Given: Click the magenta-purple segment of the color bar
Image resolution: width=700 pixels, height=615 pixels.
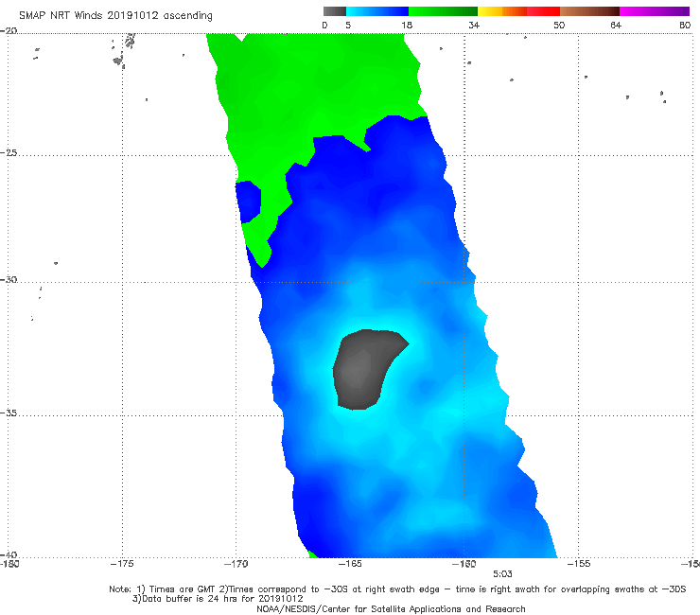Looking at the screenshot, I should 655,11.
